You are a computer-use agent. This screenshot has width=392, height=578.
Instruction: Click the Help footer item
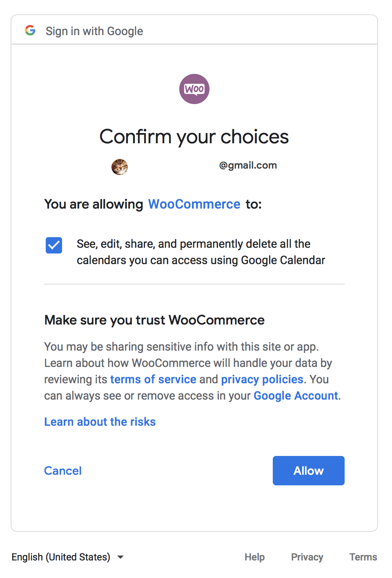click(254, 557)
